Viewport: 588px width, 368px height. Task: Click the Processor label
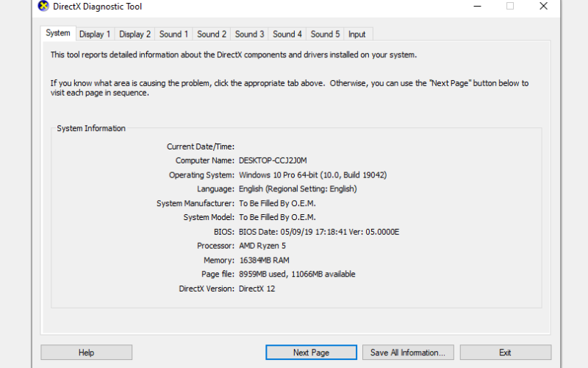(x=216, y=246)
